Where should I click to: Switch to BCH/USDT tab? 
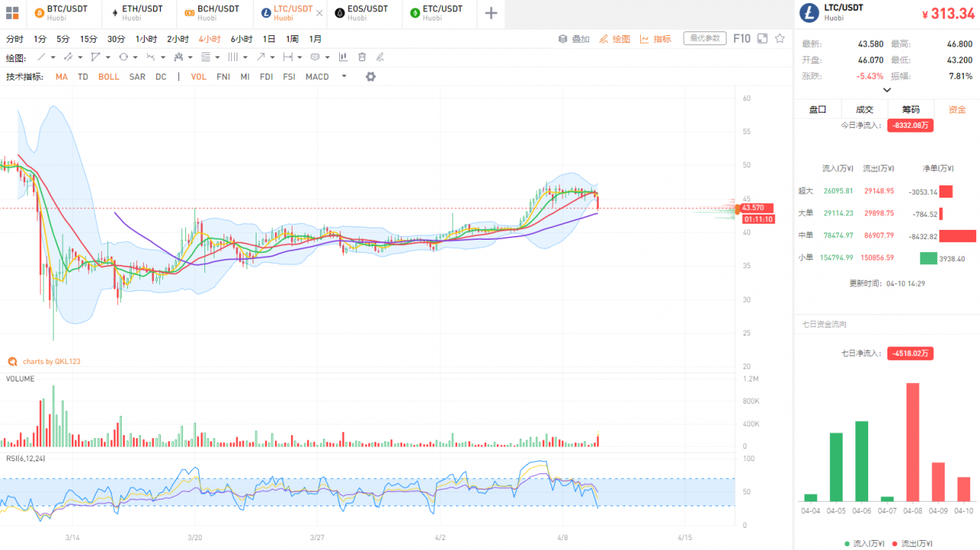point(215,13)
